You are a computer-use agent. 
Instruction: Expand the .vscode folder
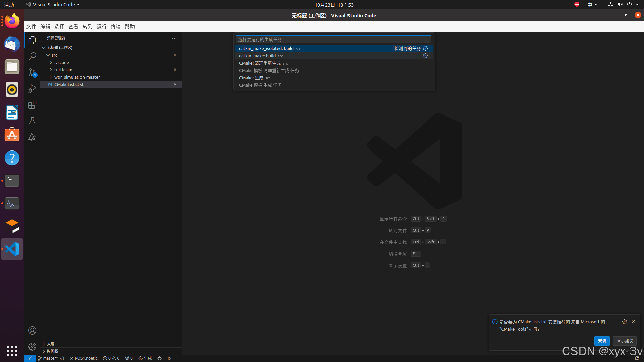(x=51, y=62)
